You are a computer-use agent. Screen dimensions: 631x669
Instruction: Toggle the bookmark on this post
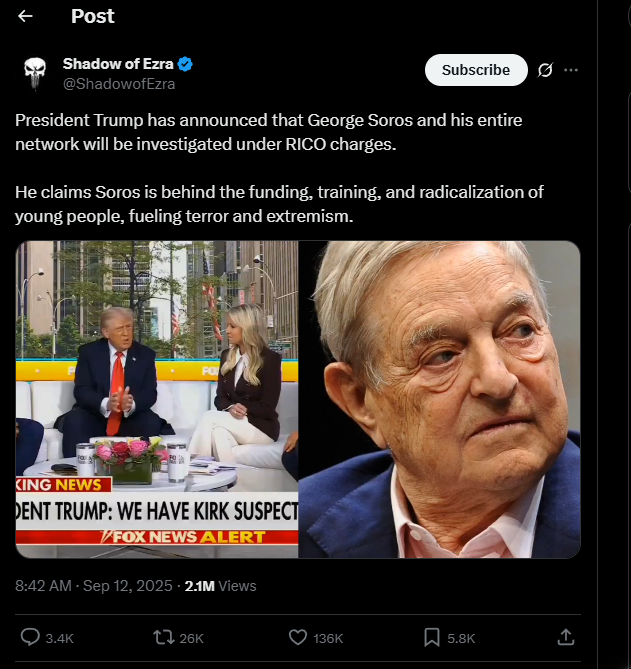pyautogui.click(x=431, y=637)
